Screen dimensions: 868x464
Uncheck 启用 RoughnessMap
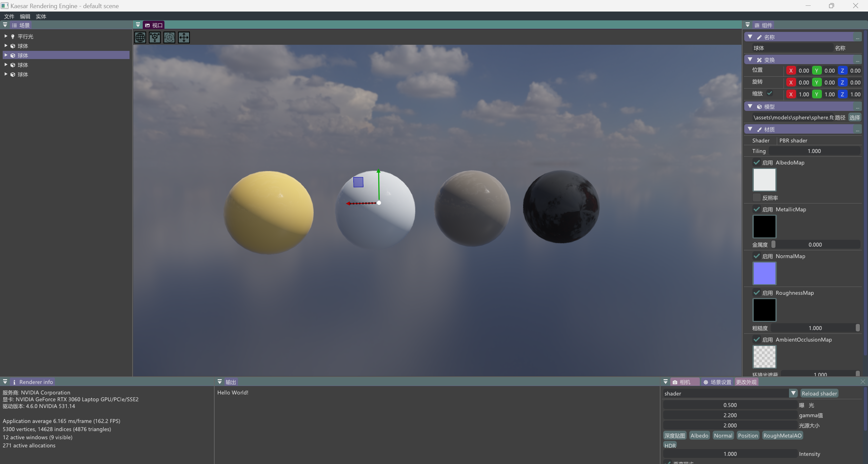pyautogui.click(x=756, y=292)
